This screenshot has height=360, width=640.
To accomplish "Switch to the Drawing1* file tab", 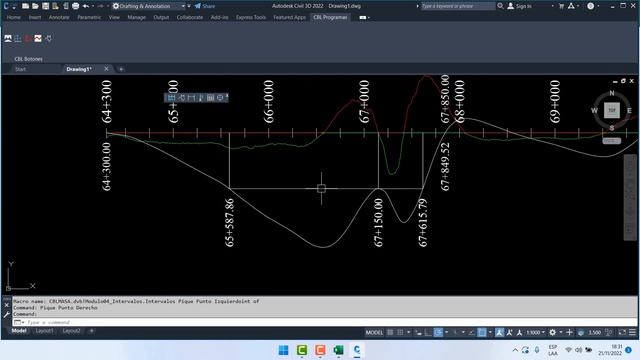I will click(79, 69).
